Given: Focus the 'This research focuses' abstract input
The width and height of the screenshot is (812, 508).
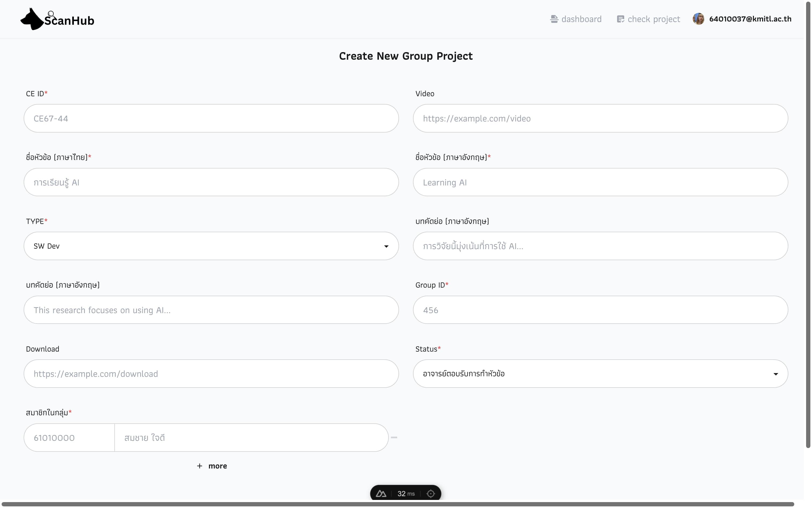Looking at the screenshot, I should [x=211, y=310].
